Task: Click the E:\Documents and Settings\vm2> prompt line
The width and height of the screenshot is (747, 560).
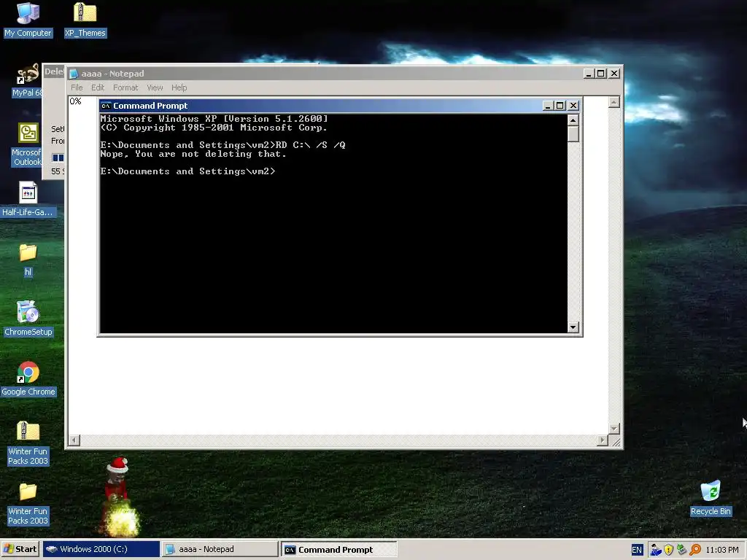Action: [x=187, y=171]
